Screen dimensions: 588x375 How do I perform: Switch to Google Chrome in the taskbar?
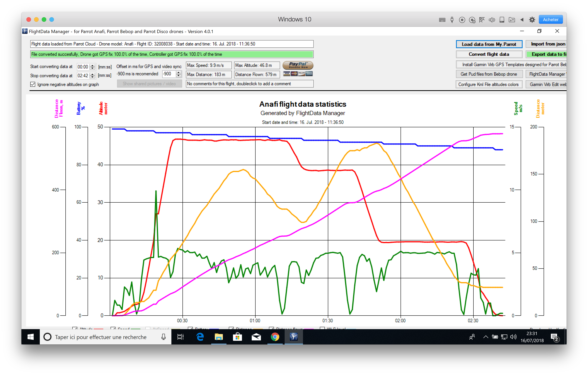click(x=275, y=337)
